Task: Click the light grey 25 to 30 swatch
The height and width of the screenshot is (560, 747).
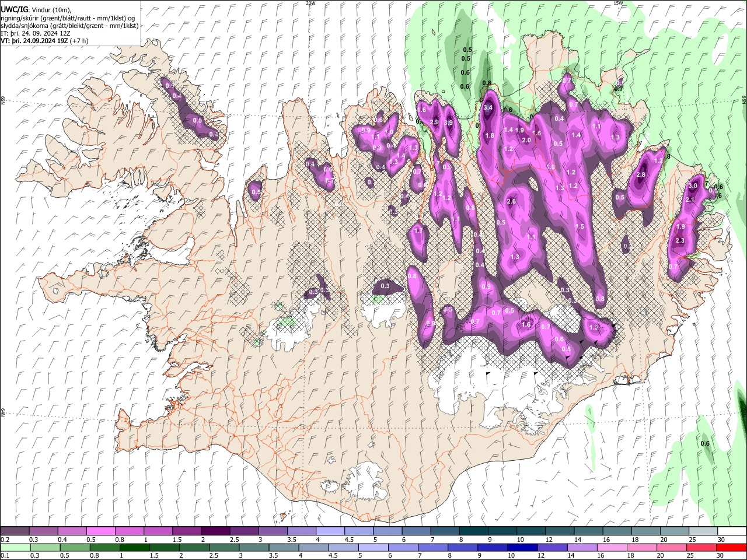Action: [x=703, y=531]
